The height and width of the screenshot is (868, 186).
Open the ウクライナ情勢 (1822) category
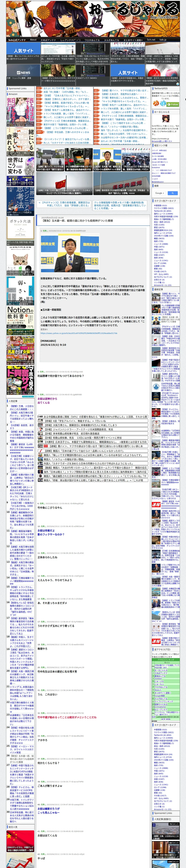(164, 208)
